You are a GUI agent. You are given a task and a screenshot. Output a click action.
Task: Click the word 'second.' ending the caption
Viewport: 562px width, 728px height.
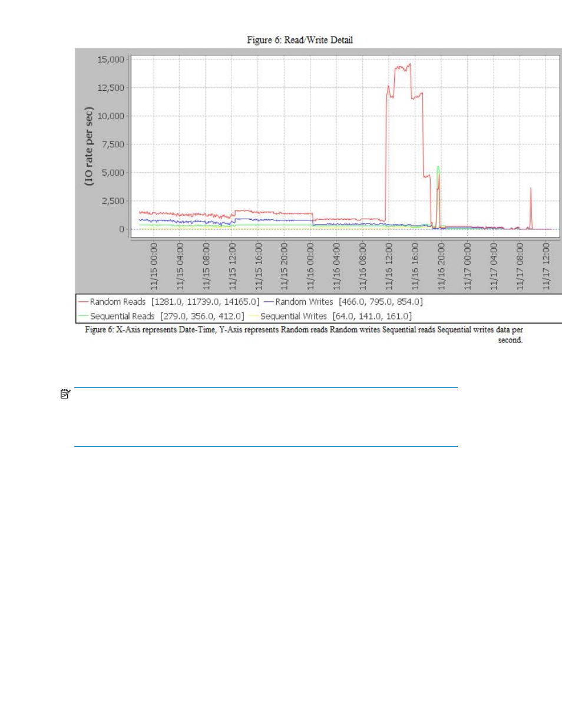point(510,340)
